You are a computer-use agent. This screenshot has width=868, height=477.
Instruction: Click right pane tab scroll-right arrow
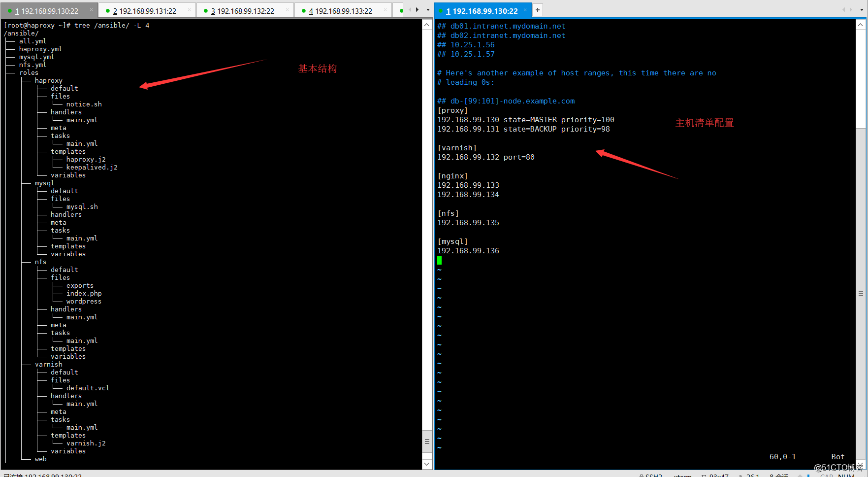(x=851, y=10)
